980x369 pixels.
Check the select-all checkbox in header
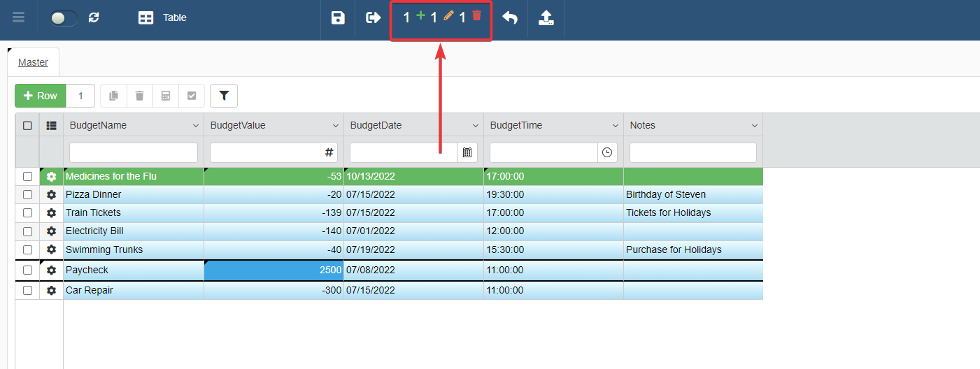[27, 126]
